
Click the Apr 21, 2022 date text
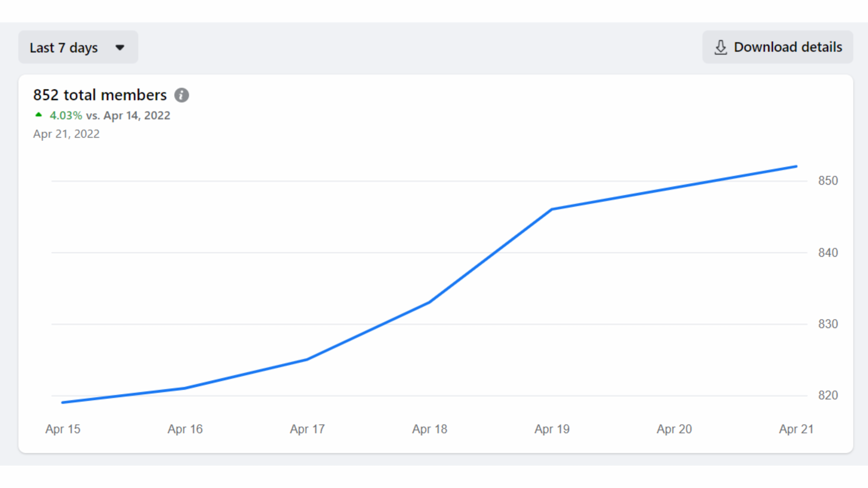[66, 134]
